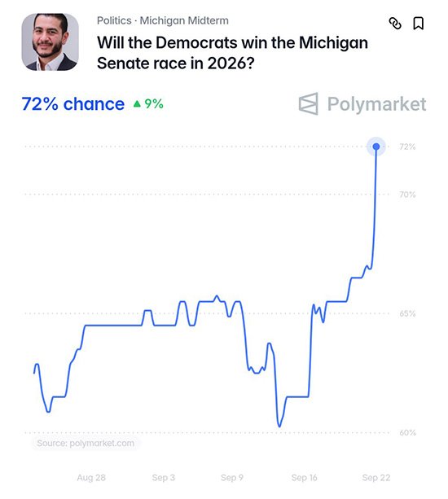The image size is (448, 499).
Task: Click the green up 9% indicator
Action: coord(148,103)
